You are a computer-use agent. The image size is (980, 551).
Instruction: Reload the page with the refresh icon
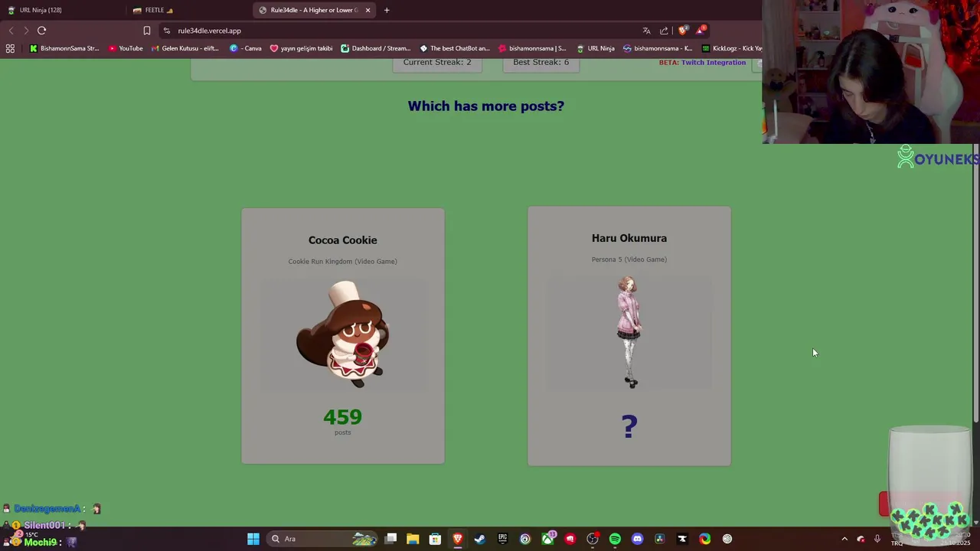(41, 31)
